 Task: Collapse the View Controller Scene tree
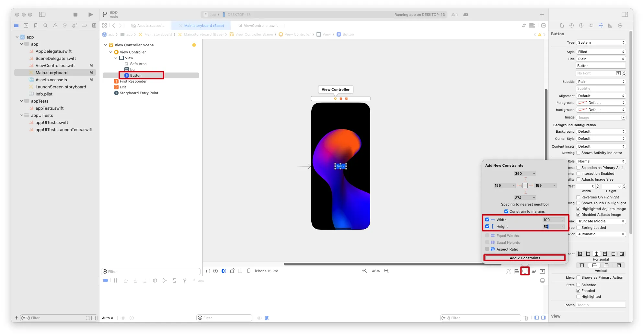point(106,45)
